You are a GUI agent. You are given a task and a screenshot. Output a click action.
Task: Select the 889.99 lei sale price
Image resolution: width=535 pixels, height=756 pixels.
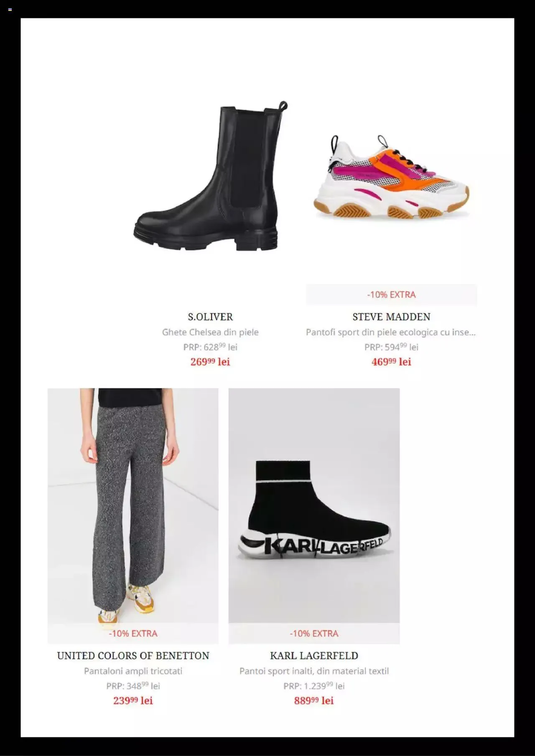314,700
